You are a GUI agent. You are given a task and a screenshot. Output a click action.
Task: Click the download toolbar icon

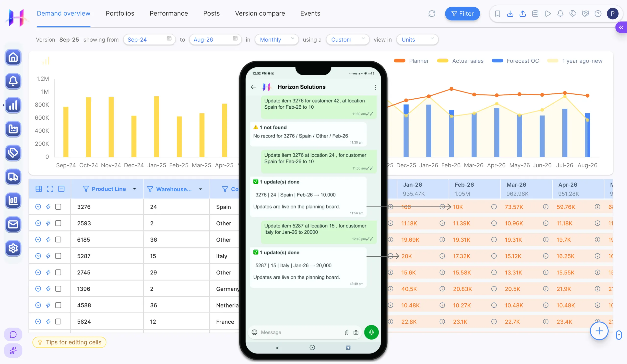510,14
